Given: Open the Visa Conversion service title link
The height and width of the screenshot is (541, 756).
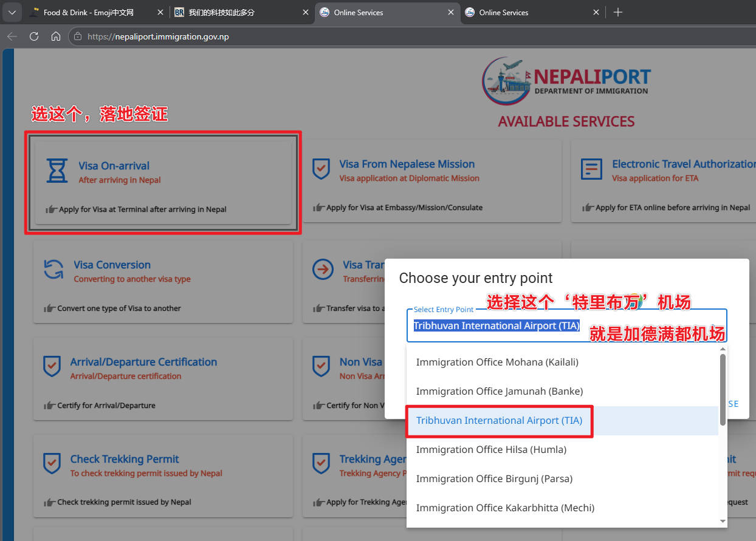Looking at the screenshot, I should [x=112, y=265].
